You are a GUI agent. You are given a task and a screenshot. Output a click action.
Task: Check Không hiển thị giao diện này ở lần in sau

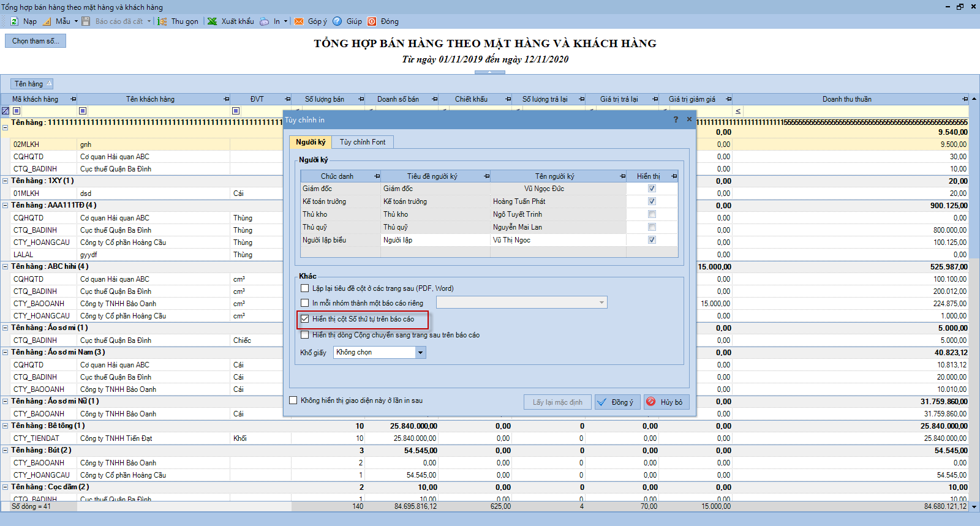[x=293, y=400]
